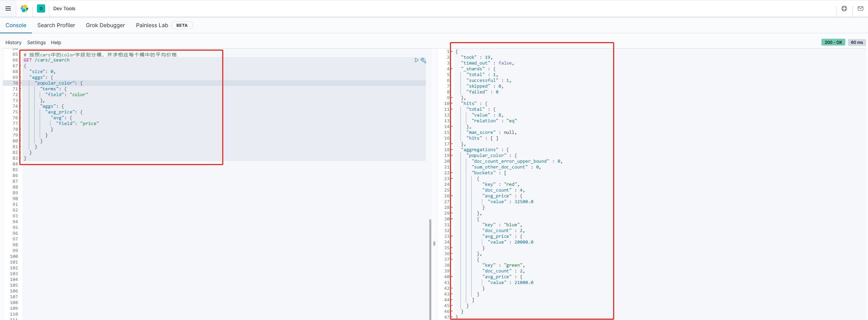Click the value 20000.0 line
The width and height of the screenshot is (868, 320).
510,242
